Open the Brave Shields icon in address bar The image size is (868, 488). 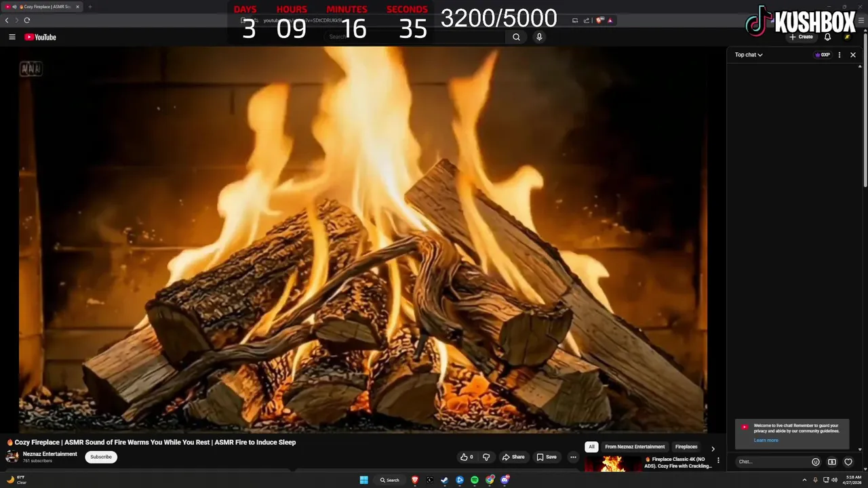point(599,20)
